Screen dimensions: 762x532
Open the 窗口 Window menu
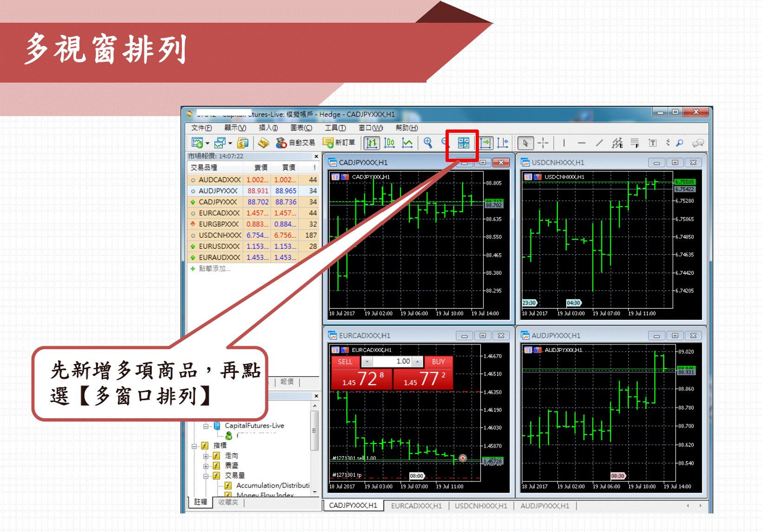371,128
